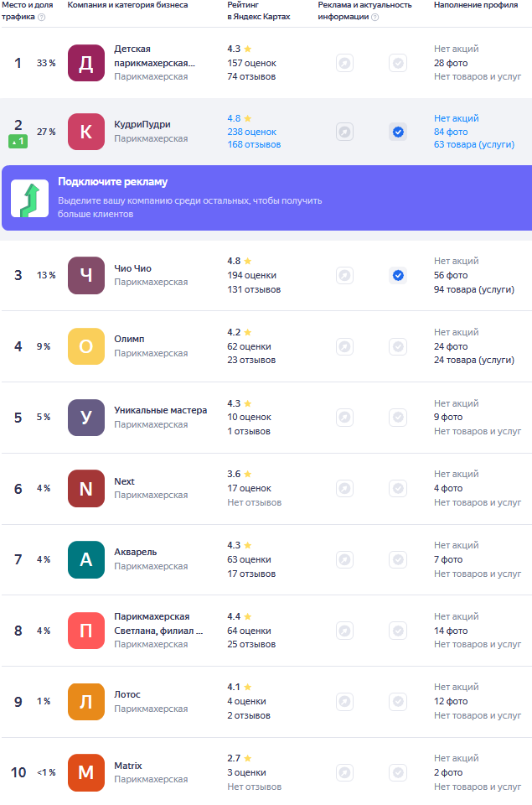532x805 pixels.
Task: Click the 94 товара (услуги) text
Action: tap(474, 289)
